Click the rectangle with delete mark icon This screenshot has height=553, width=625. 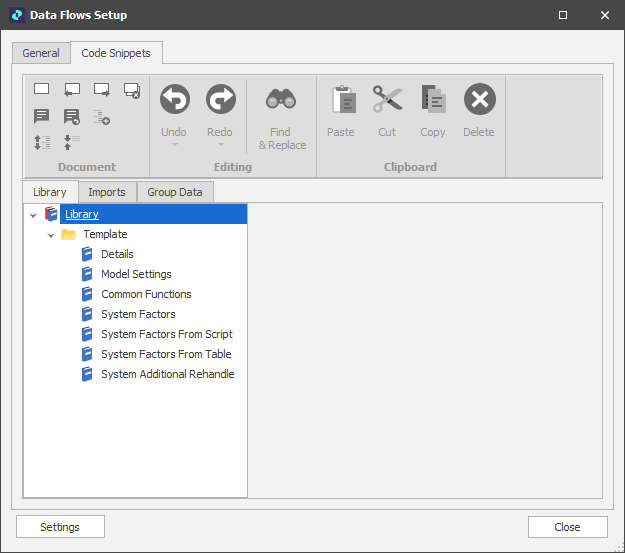(131, 90)
